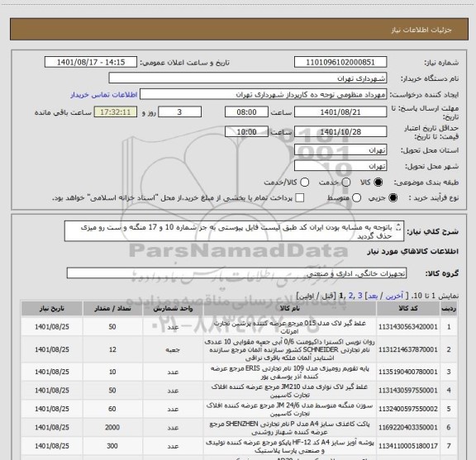Click the countdown timer 17:32:11

tap(116, 112)
